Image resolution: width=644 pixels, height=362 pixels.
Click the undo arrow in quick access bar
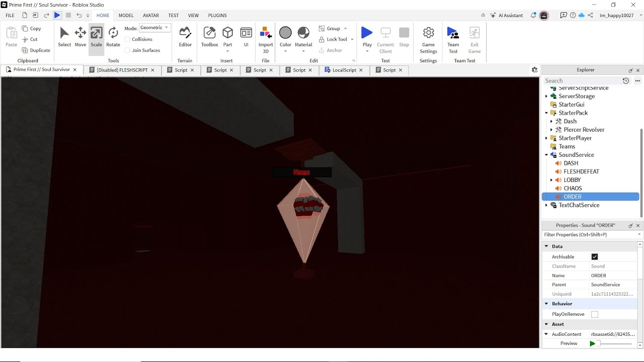[x=79, y=16]
